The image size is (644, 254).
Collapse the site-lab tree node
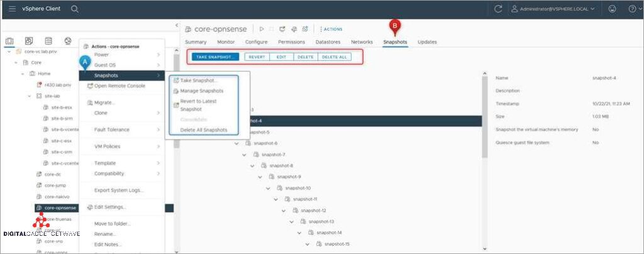tap(30, 96)
